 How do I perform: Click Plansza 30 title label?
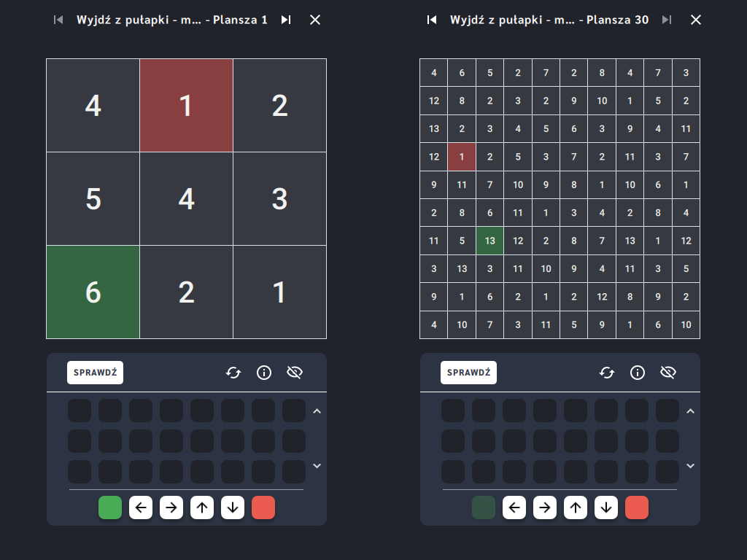(x=549, y=20)
